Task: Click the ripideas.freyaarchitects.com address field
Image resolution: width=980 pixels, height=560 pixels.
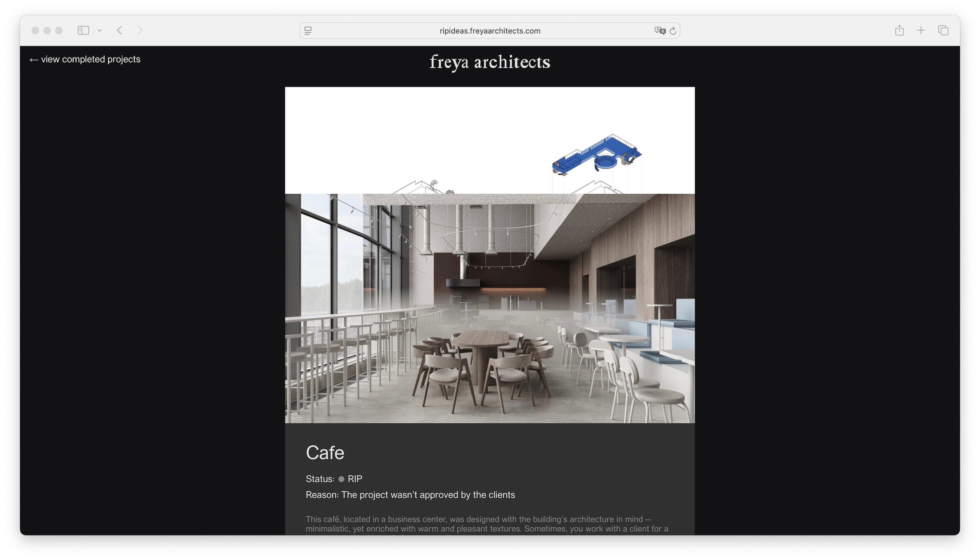Action: (489, 31)
